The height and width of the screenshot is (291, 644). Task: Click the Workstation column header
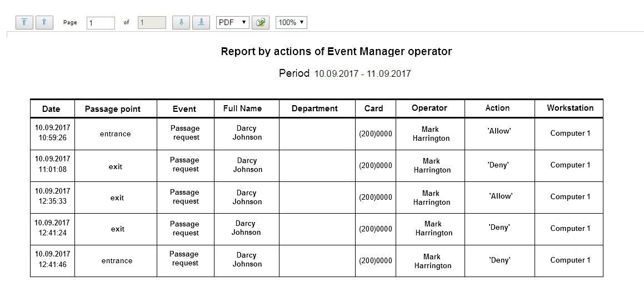click(569, 108)
